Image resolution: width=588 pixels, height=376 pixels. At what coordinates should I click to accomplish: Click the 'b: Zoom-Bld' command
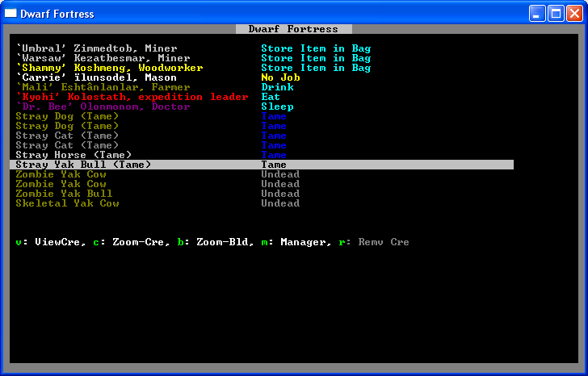[216, 242]
